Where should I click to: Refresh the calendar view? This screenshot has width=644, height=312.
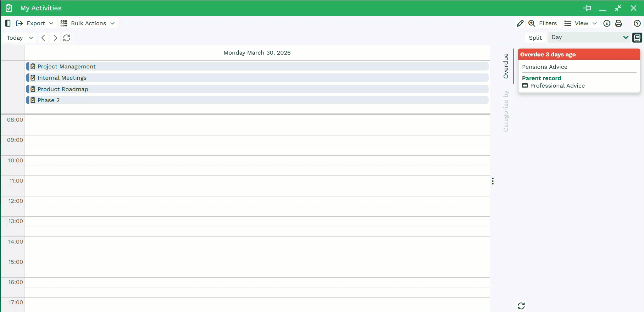[x=67, y=38]
